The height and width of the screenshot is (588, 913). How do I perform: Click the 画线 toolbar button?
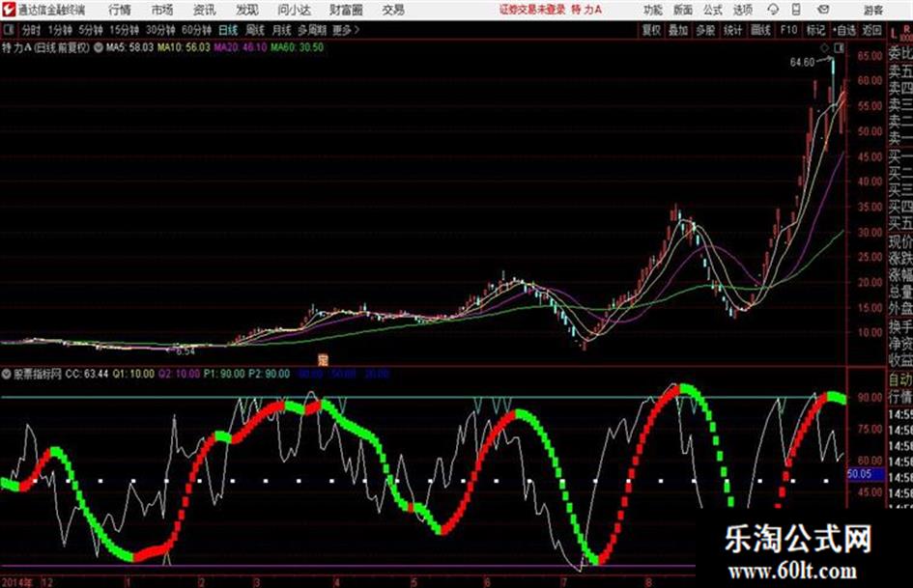pyautogui.click(x=761, y=30)
